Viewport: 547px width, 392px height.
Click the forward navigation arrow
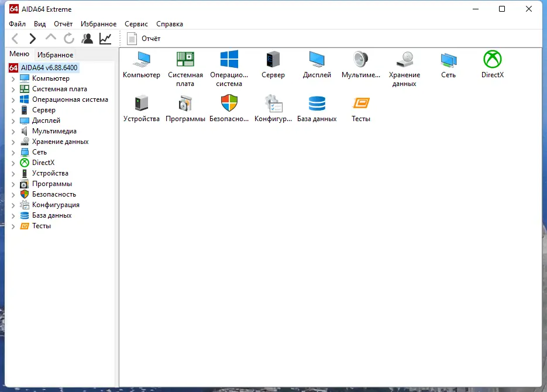[33, 38]
